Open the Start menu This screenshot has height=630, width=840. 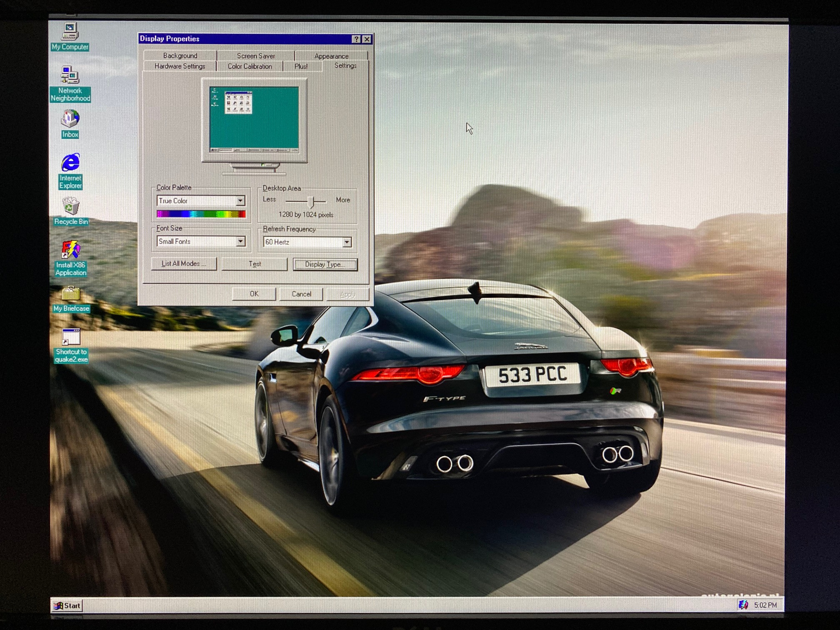(67, 605)
